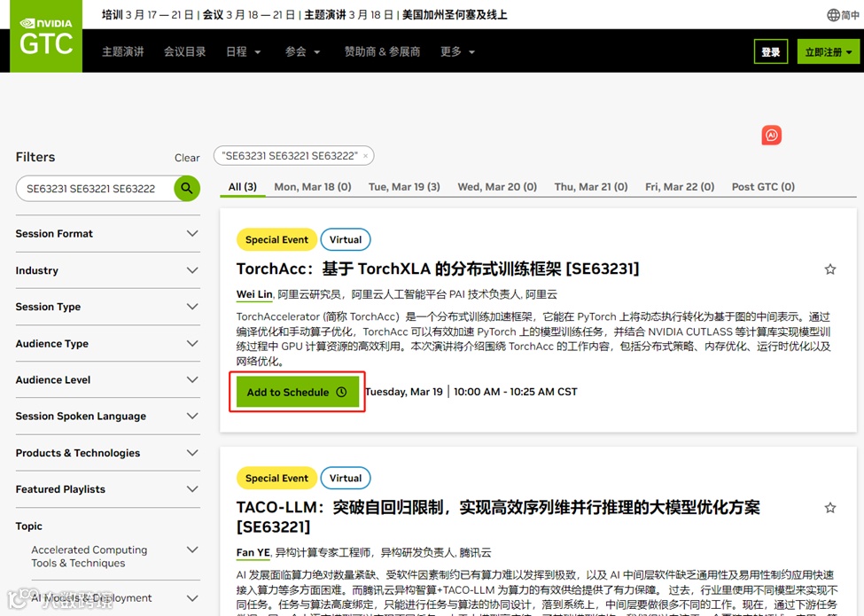Image resolution: width=864 pixels, height=616 pixels.
Task: Click the green search magnifier button
Action: (x=187, y=189)
